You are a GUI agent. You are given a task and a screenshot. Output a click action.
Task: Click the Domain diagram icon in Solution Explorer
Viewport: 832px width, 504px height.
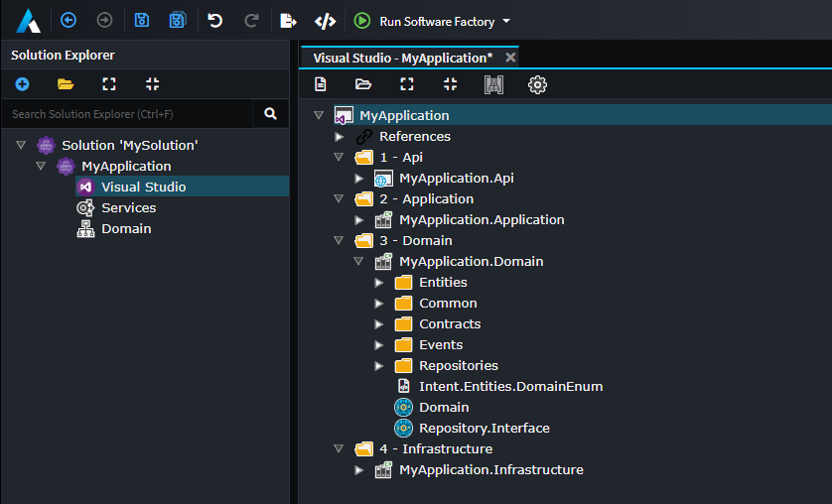[x=85, y=228]
